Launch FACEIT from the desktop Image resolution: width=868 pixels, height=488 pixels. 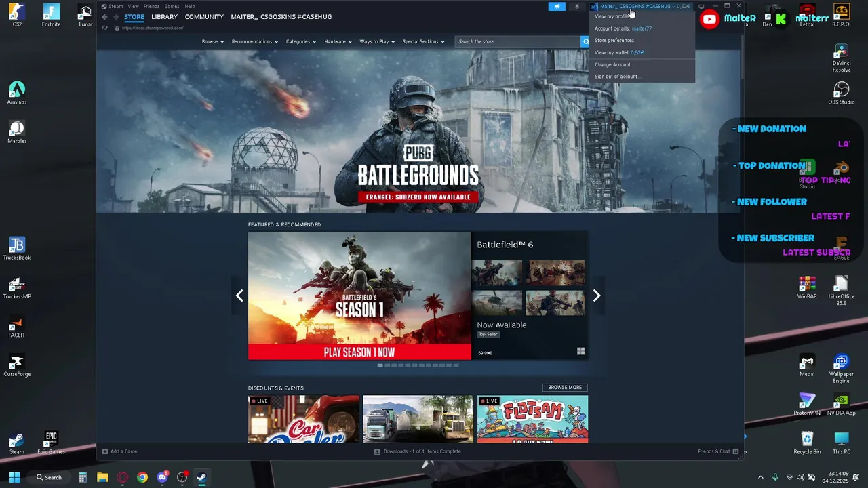pyautogui.click(x=17, y=327)
